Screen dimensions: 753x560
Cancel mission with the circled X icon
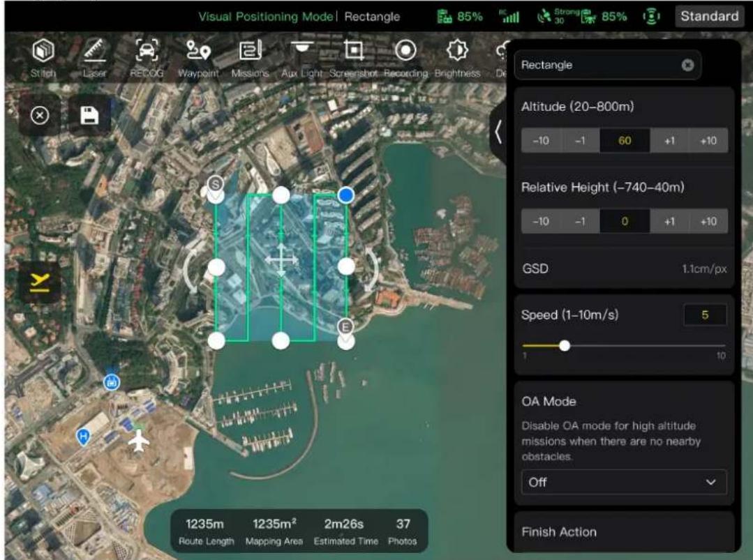coord(40,115)
